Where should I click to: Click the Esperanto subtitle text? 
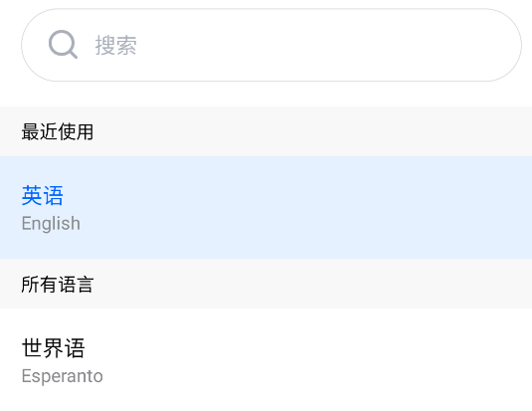[x=62, y=376]
